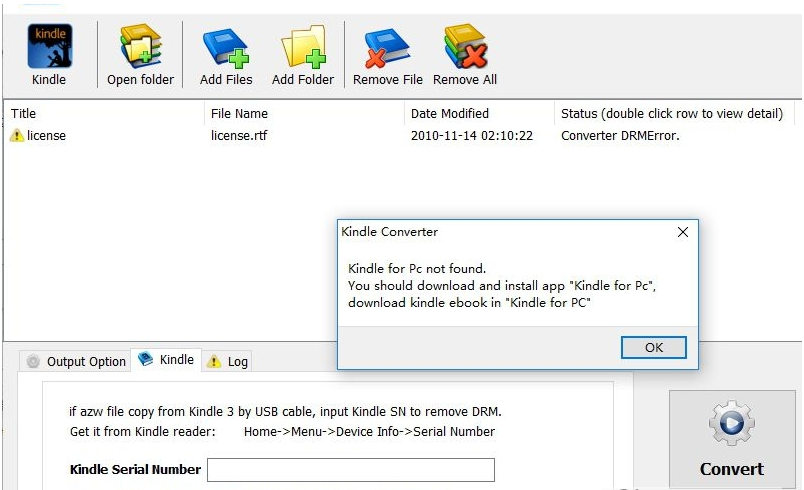Click the Open folder toolbar icon
This screenshot has width=804, height=490.
(x=140, y=47)
